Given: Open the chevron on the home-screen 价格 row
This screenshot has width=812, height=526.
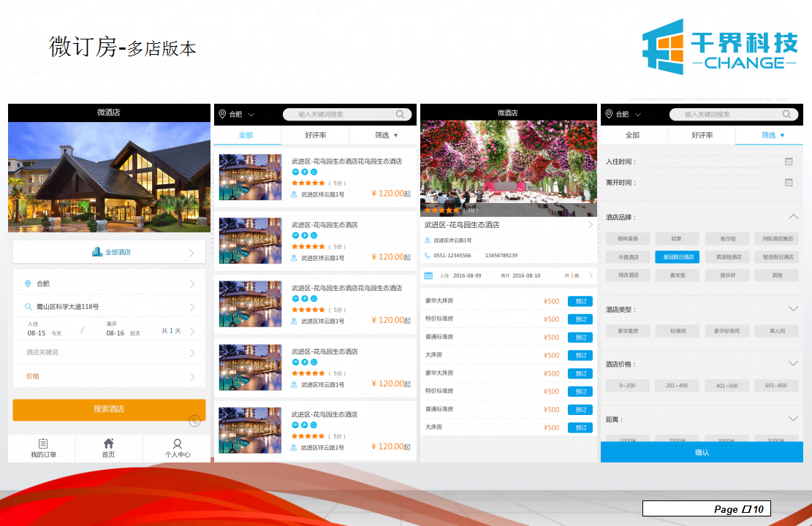Looking at the screenshot, I should 192,377.
